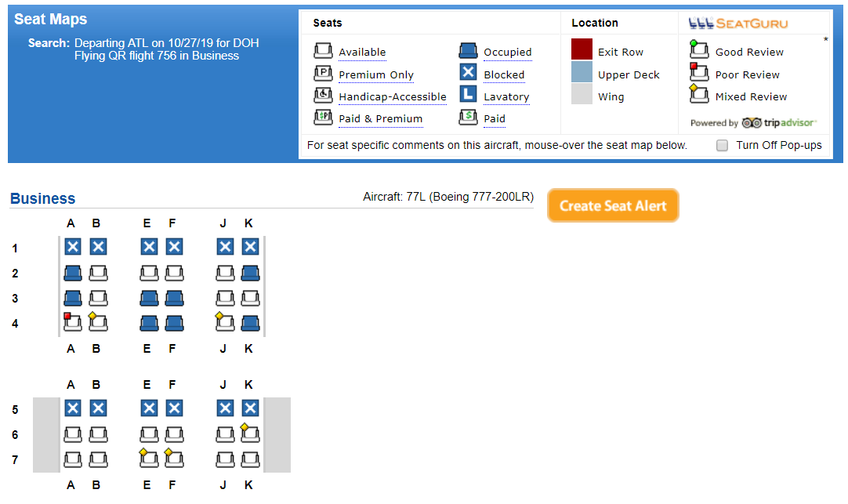Click the Lavatory legend link

(x=506, y=97)
